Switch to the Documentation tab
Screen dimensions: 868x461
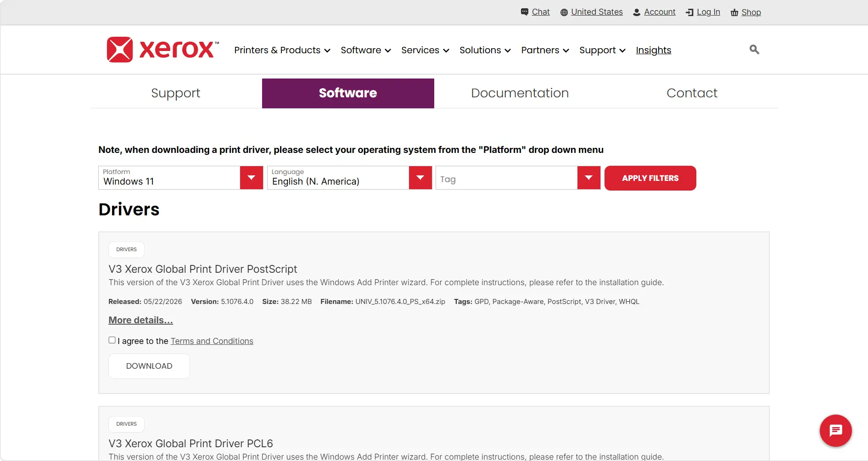tap(520, 93)
